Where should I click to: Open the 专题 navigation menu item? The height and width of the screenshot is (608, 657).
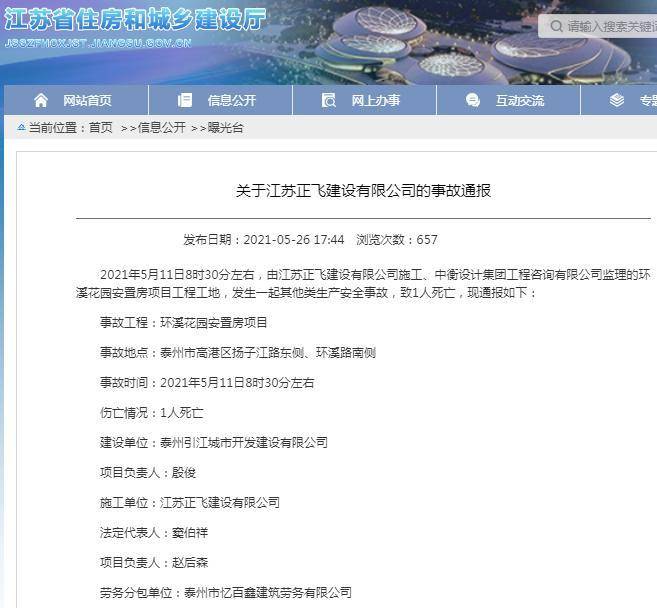647,101
